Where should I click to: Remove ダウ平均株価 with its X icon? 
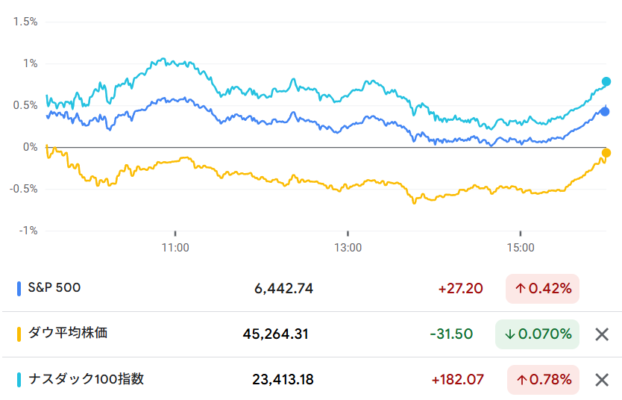(x=602, y=335)
